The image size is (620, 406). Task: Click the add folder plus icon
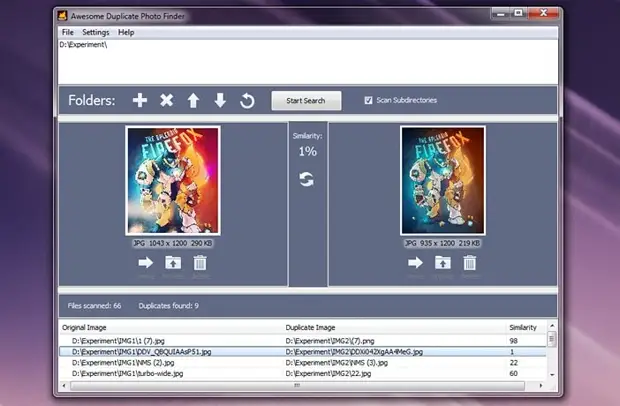(x=140, y=101)
